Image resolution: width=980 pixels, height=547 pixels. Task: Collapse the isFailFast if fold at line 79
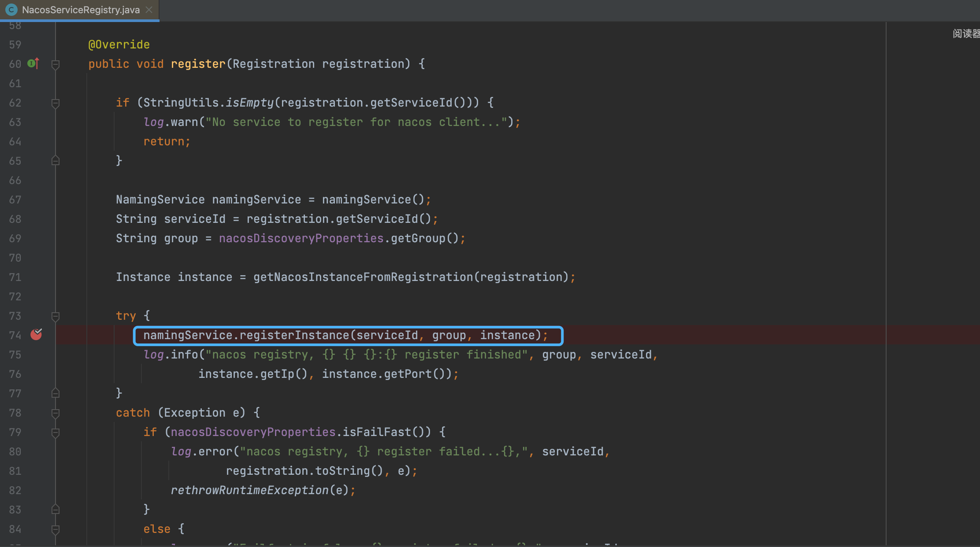point(56,432)
